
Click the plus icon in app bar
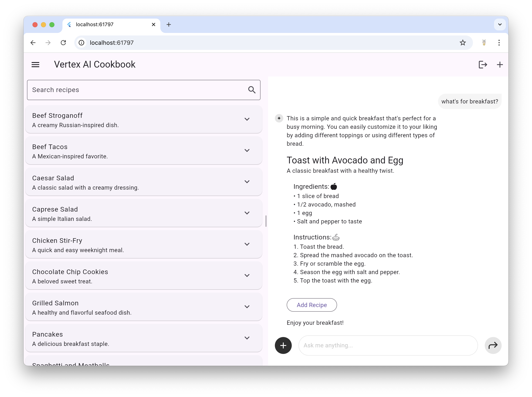(x=500, y=64)
